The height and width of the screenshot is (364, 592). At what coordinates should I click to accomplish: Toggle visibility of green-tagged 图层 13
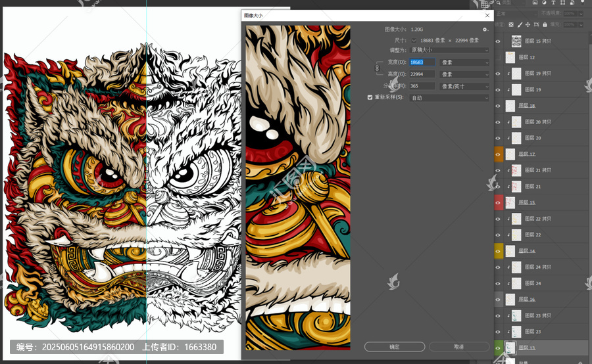pos(499,348)
